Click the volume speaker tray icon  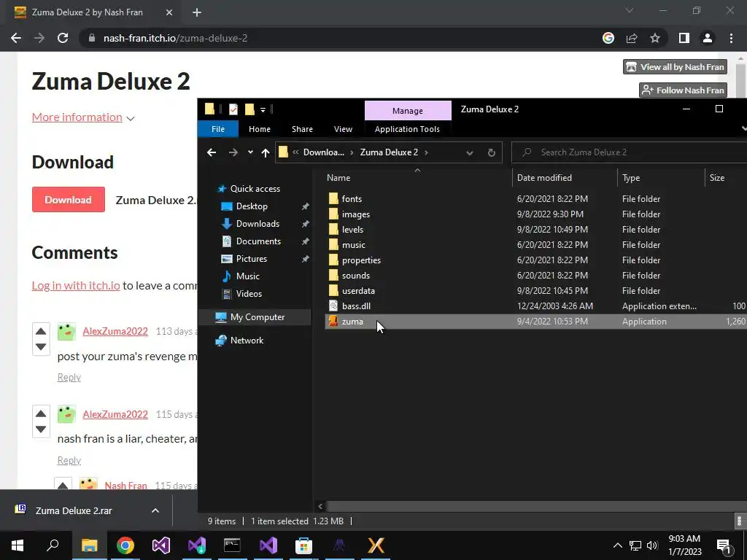click(x=652, y=545)
